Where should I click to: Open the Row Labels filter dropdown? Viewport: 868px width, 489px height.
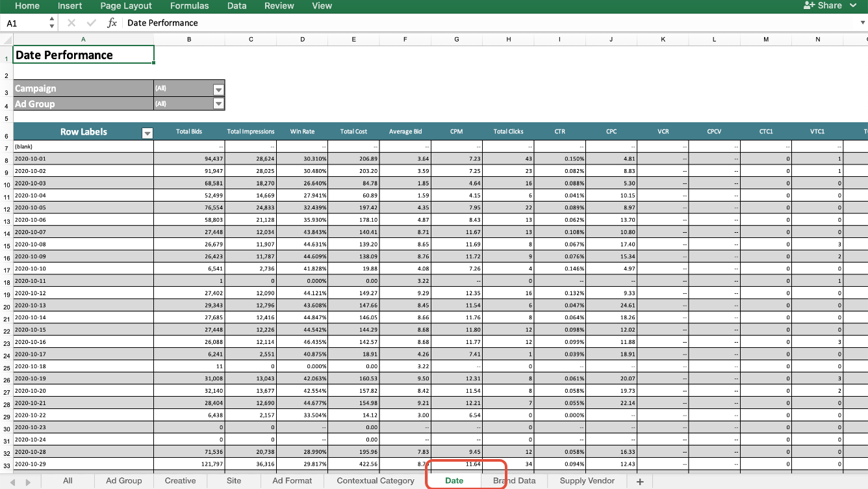click(147, 133)
